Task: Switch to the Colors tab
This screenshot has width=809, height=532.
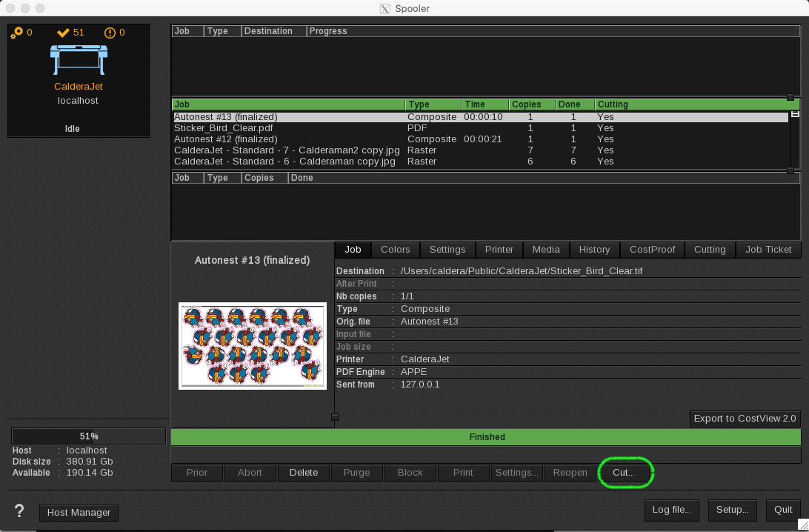Action: click(x=395, y=250)
